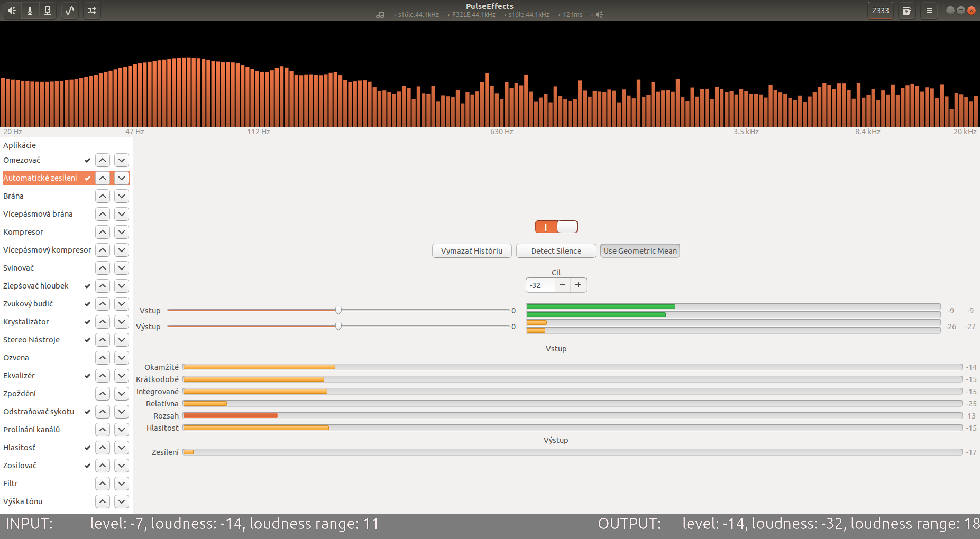The image size is (980, 539).
Task: Increase Cíl target value with plus
Action: (578, 285)
